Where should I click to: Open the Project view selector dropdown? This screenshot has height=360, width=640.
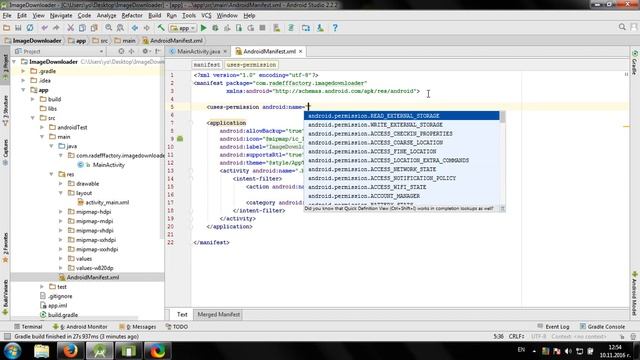[59, 51]
